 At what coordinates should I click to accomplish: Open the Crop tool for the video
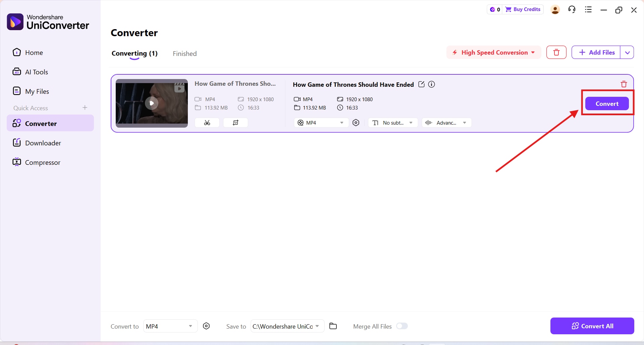(235, 123)
